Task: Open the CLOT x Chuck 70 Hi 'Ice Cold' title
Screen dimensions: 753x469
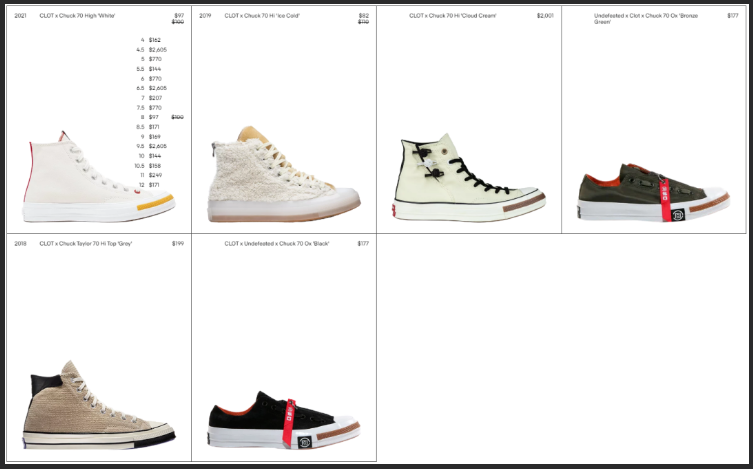Action: (262, 16)
